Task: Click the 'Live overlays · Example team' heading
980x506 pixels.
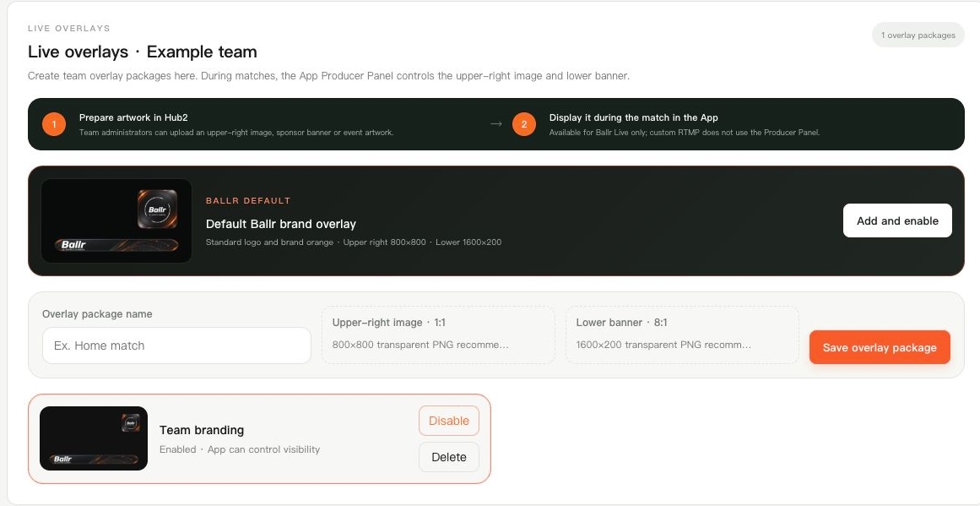Action: (143, 52)
